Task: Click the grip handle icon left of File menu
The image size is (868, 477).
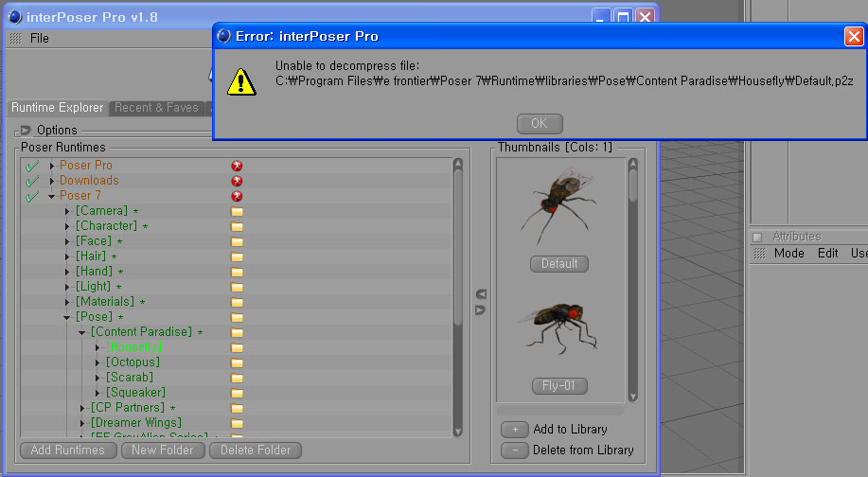Action: pyautogui.click(x=15, y=38)
